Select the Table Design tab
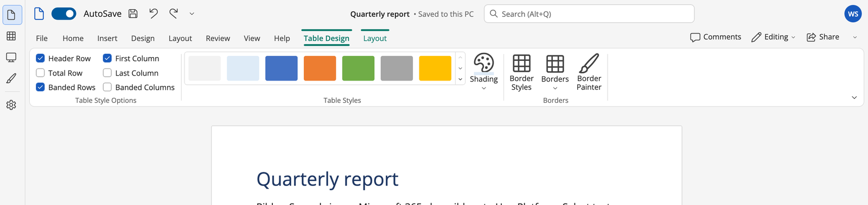Viewport: 868px width, 205px height. [x=327, y=38]
